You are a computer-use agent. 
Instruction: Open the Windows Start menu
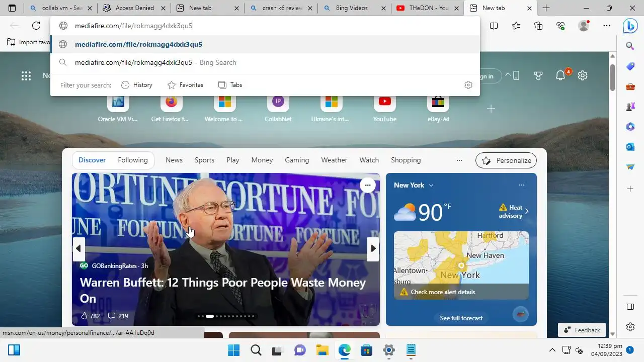click(x=234, y=350)
